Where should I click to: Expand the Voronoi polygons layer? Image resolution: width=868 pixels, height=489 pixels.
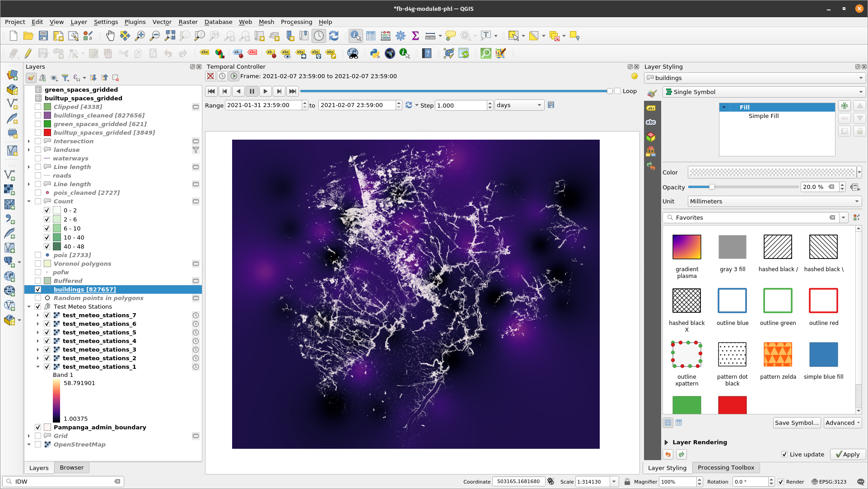28,263
